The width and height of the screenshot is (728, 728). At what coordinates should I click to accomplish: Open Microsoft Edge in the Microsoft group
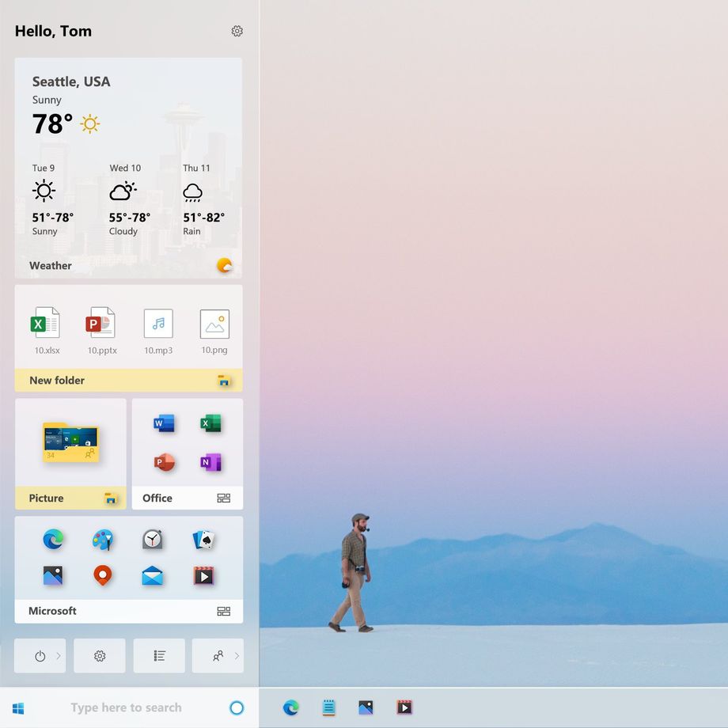pos(53,540)
